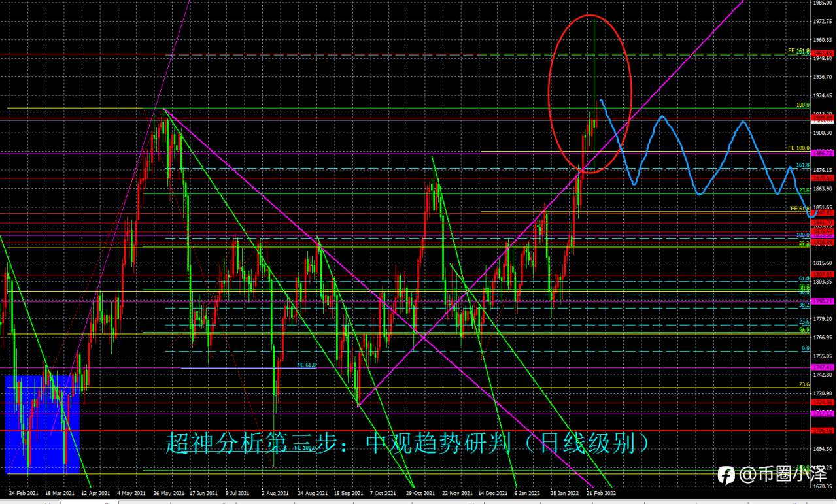The width and height of the screenshot is (837, 504).
Task: Select the red 1807.85 price tag
Action: pyautogui.click(x=823, y=274)
